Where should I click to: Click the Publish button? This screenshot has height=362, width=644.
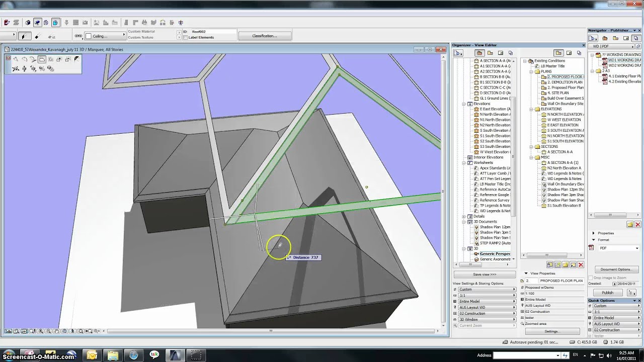pos(608,293)
